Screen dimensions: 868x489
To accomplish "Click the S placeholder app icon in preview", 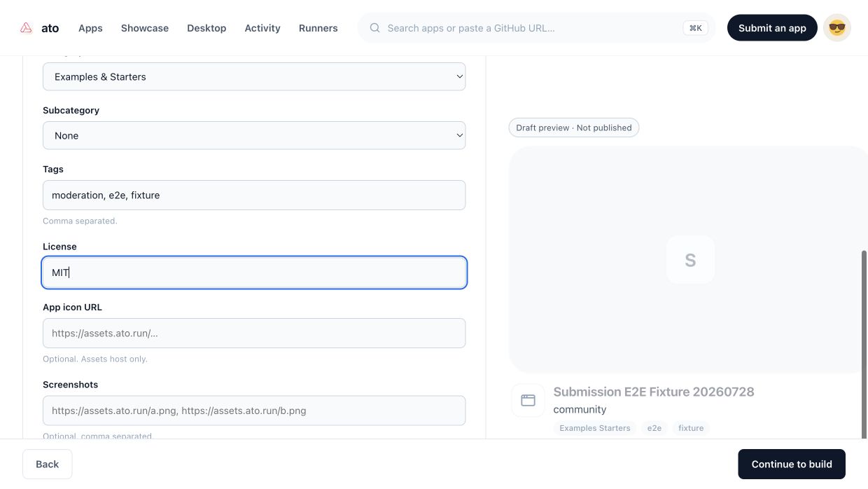I will coord(690,260).
